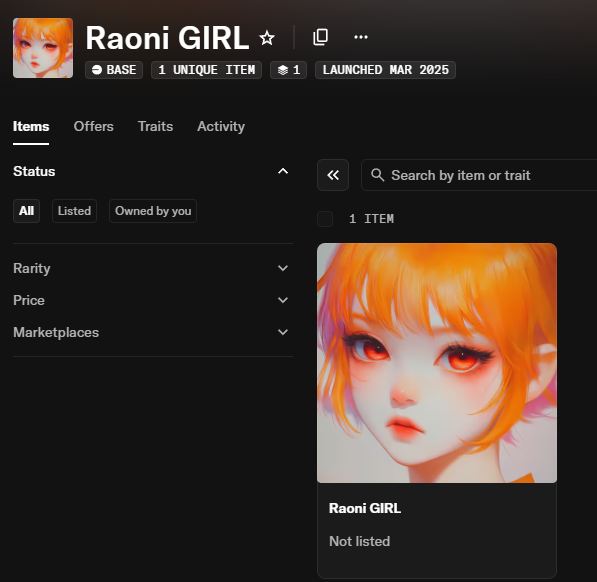Favorite the collection with the star icon
This screenshot has height=582, width=597.
coord(267,38)
